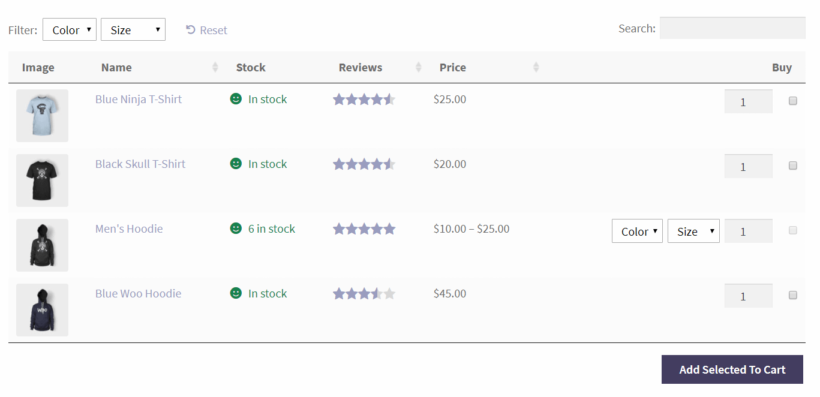This screenshot has height=397, width=820.
Task: Click quantity field for Blue Woo Hoodie
Action: (x=748, y=296)
